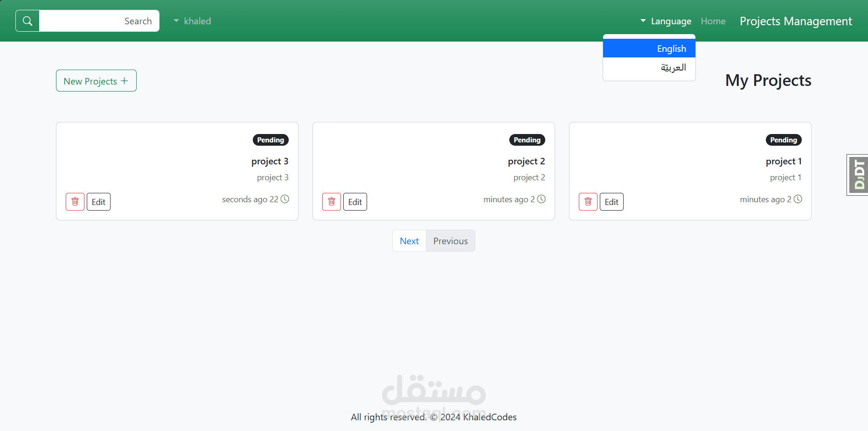This screenshot has width=868, height=431.
Task: Click the New Projects + button
Action: pos(96,81)
